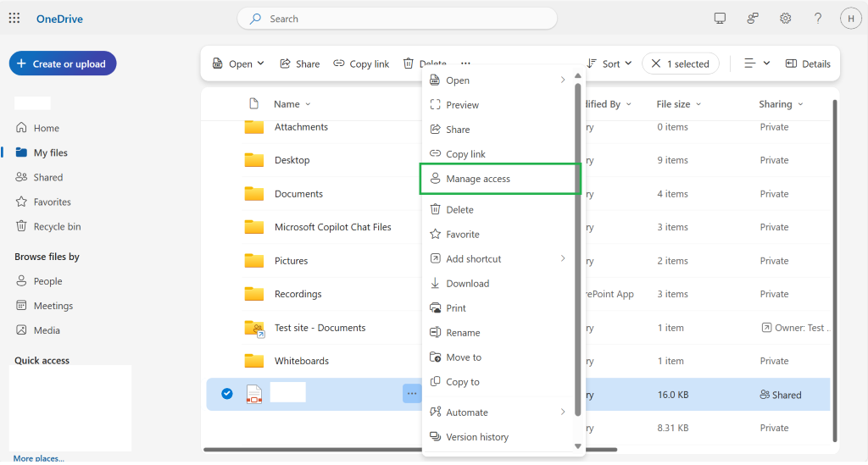Viewport: 868px width, 465px height.
Task: Clear selection with 1 selected button
Action: pos(681,64)
